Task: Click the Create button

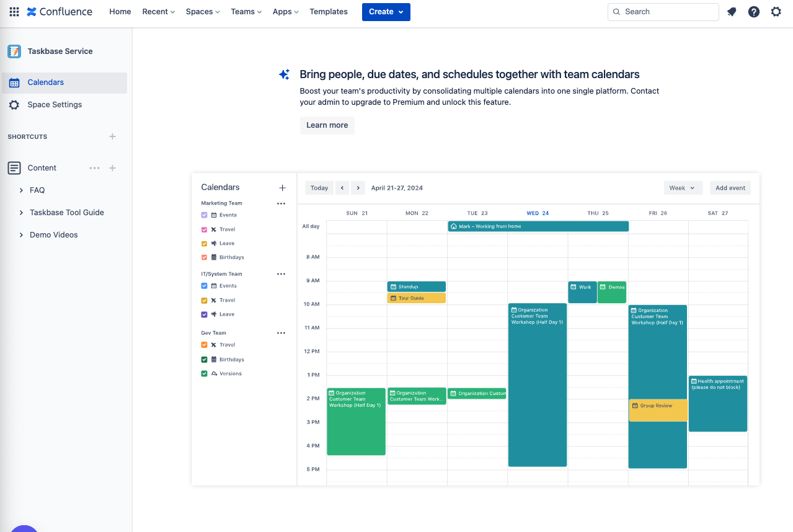Action: [x=386, y=12]
